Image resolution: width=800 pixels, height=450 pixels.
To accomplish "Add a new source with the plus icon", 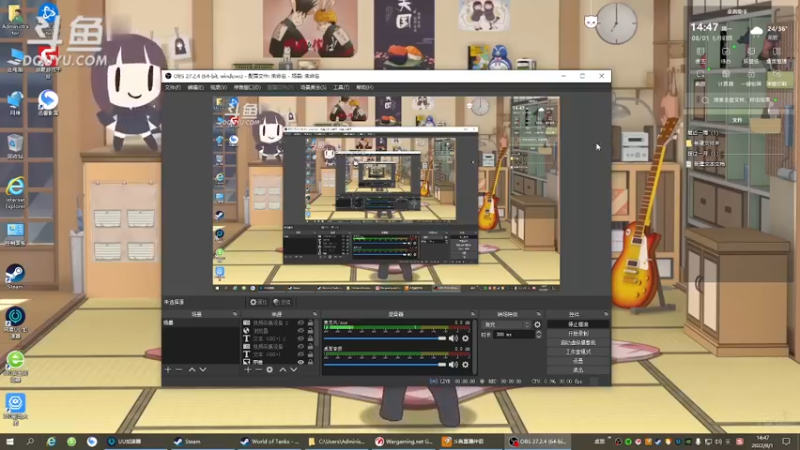I will (x=248, y=369).
